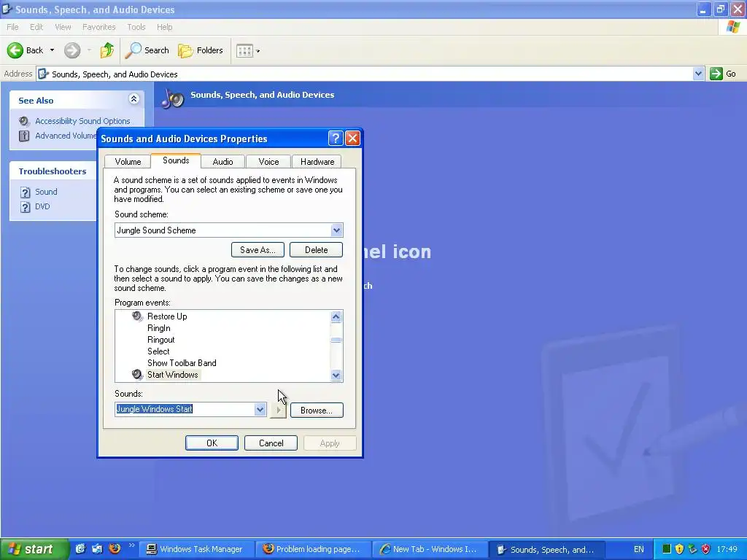Select the Sounds tab
Screen dimensions: 747x560
pyautogui.click(x=176, y=160)
